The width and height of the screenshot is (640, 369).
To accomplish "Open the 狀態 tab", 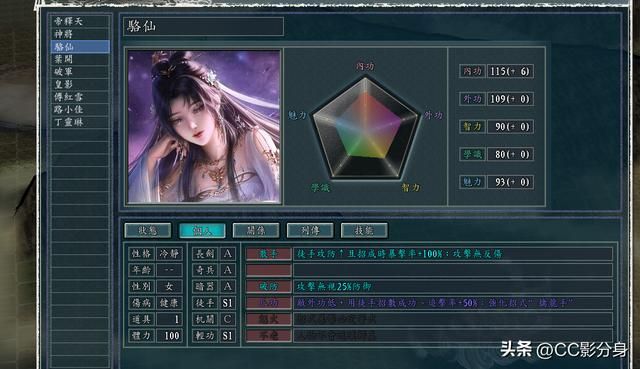I will [148, 231].
